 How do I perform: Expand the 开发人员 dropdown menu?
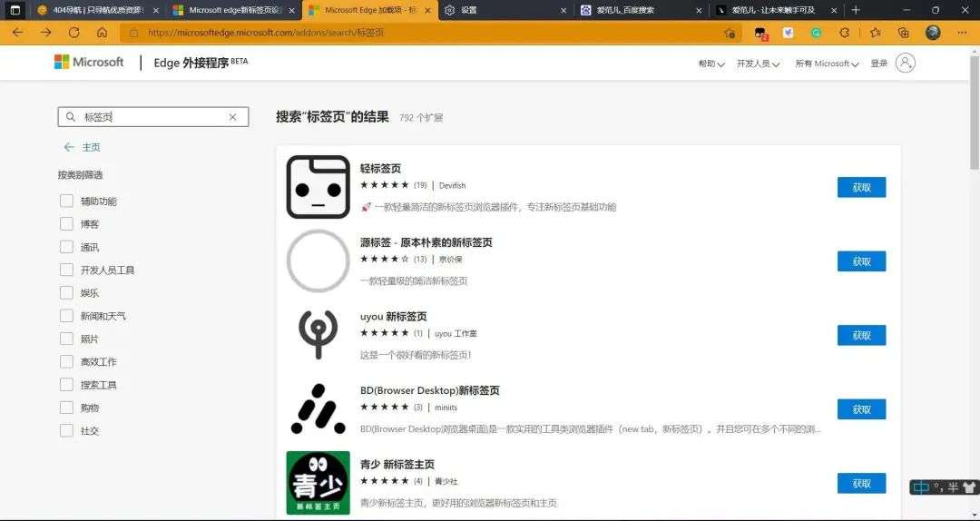(x=758, y=64)
